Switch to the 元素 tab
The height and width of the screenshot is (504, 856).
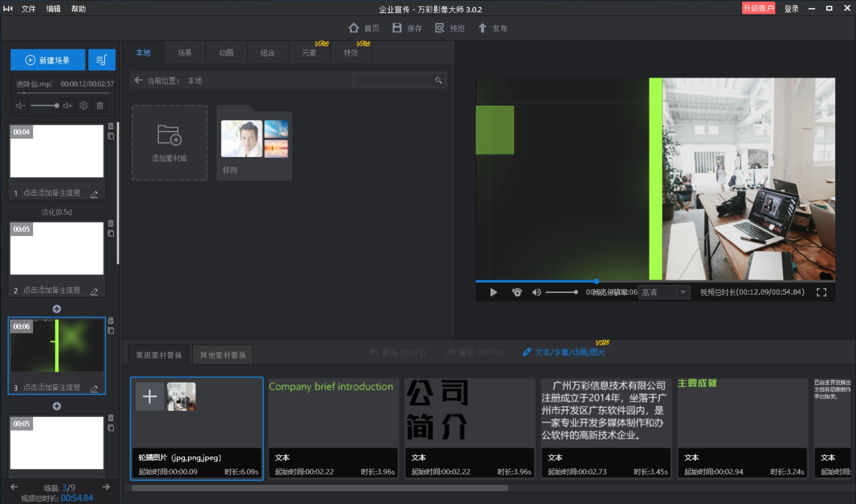point(309,52)
